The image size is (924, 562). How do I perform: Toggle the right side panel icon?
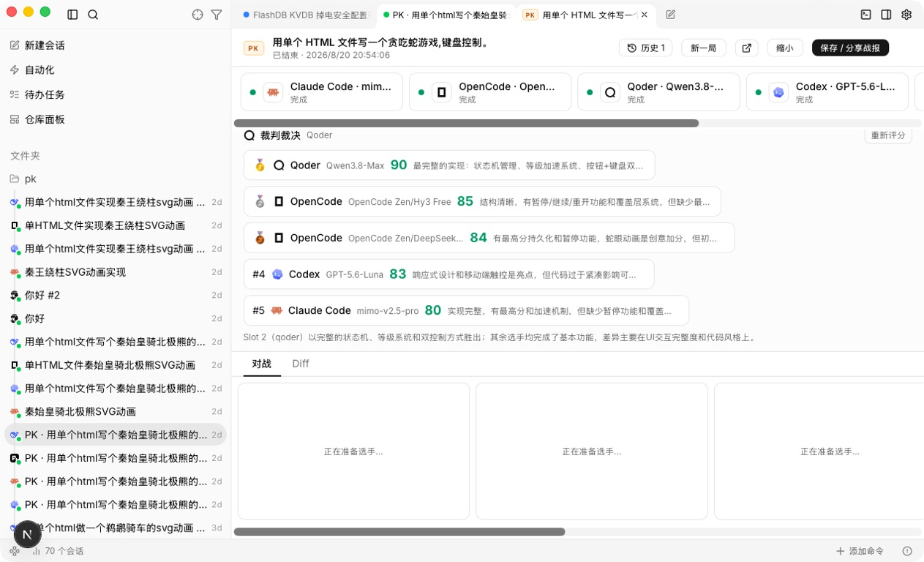[886, 15]
